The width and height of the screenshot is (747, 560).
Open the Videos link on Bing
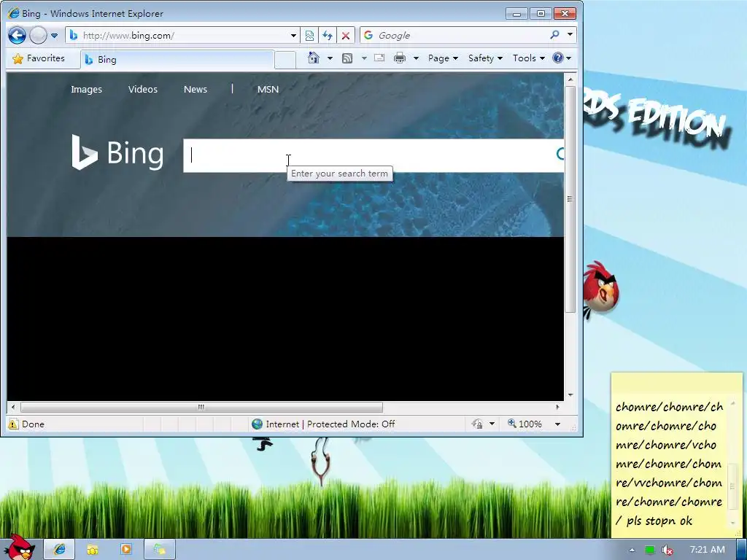coord(143,89)
